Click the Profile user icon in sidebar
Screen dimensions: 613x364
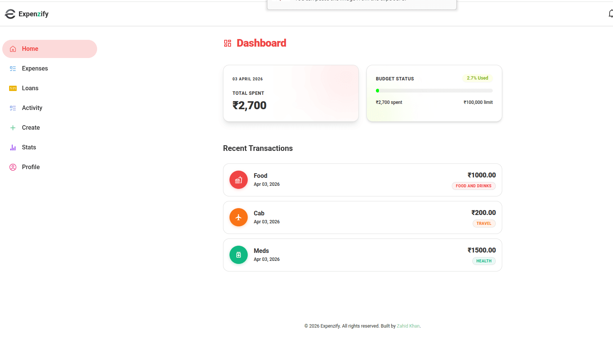pos(13,167)
